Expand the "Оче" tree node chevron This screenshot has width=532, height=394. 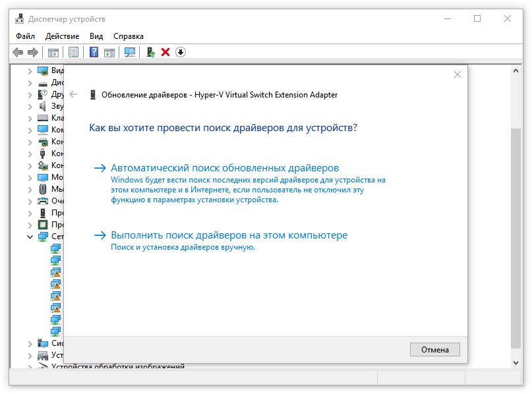[x=30, y=202]
